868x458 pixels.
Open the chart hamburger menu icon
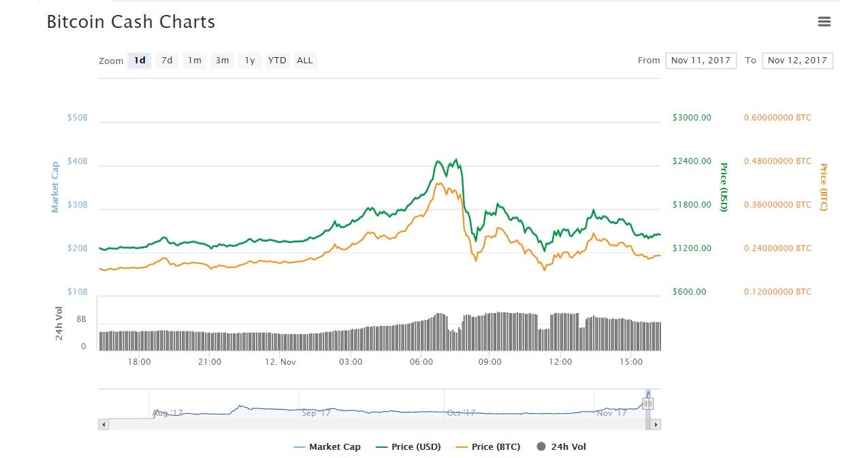(824, 22)
